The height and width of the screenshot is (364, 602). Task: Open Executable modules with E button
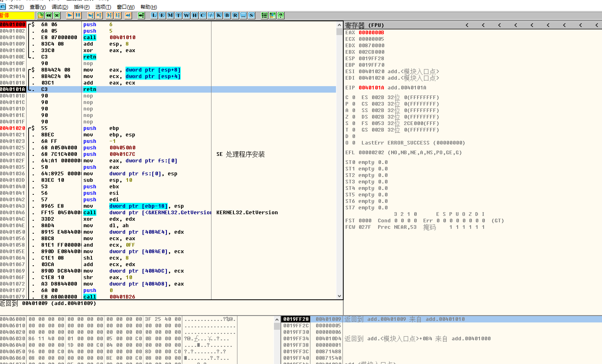click(162, 16)
